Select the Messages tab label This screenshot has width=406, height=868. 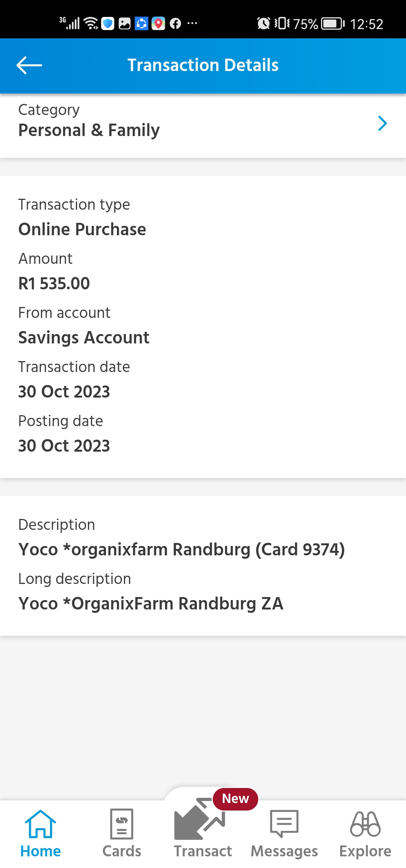click(284, 851)
